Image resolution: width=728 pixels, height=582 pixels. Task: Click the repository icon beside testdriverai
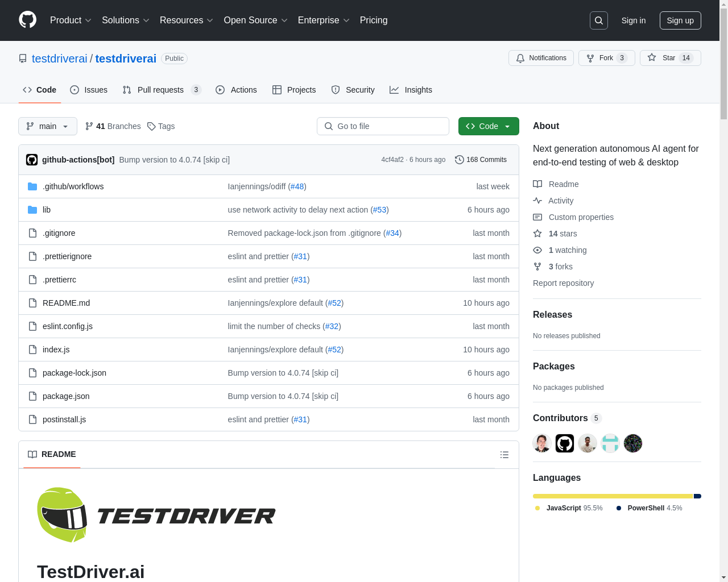[x=23, y=59]
